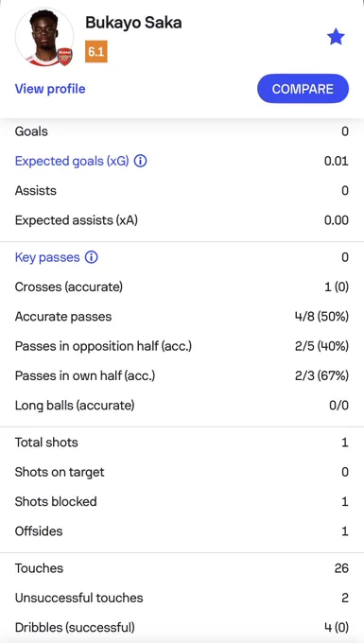The height and width of the screenshot is (643, 364).
Task: Select the Long balls (accurate) row
Action: 182,406
